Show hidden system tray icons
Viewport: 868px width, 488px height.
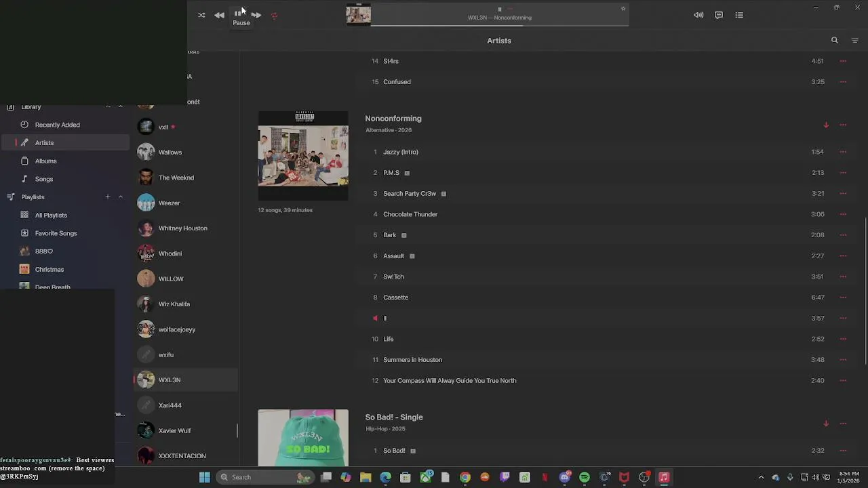(x=761, y=477)
